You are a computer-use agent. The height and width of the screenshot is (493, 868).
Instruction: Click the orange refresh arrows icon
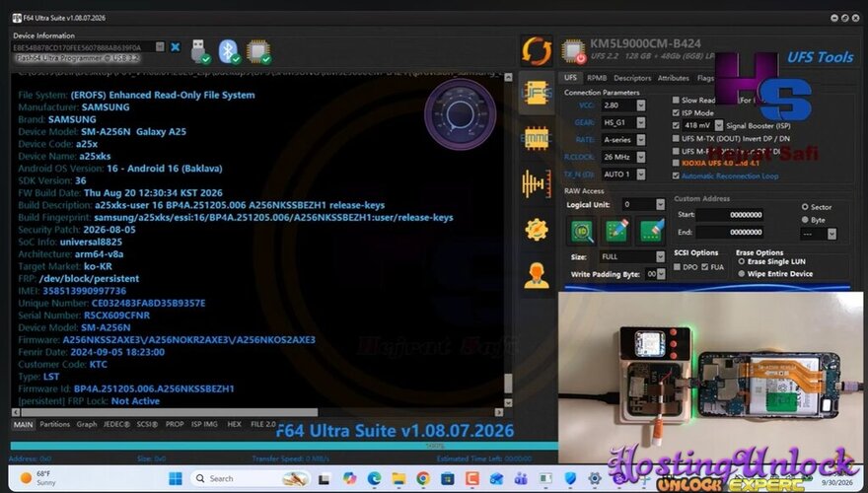(x=537, y=50)
